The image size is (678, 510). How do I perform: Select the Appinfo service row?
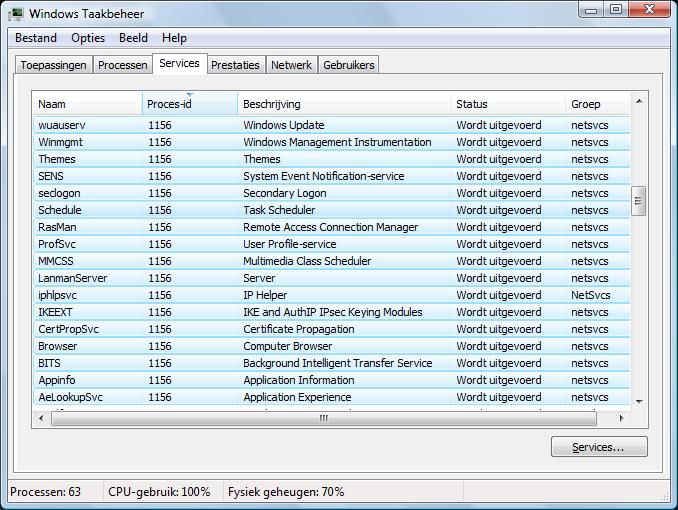[332, 380]
